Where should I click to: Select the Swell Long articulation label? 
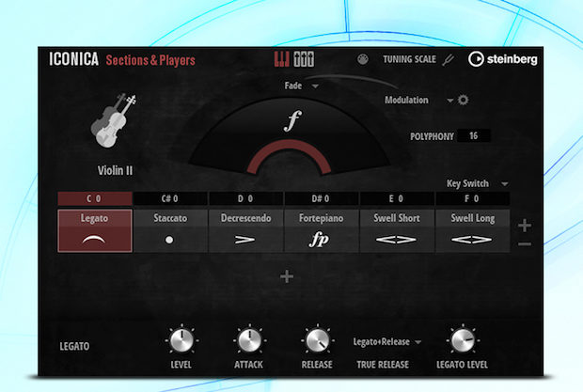[x=473, y=218]
